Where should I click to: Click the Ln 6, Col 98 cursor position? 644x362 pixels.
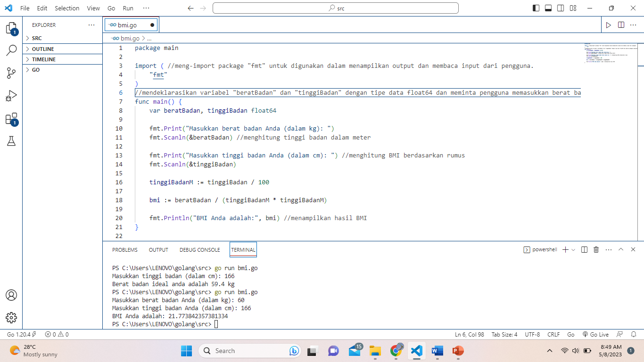[x=470, y=335]
